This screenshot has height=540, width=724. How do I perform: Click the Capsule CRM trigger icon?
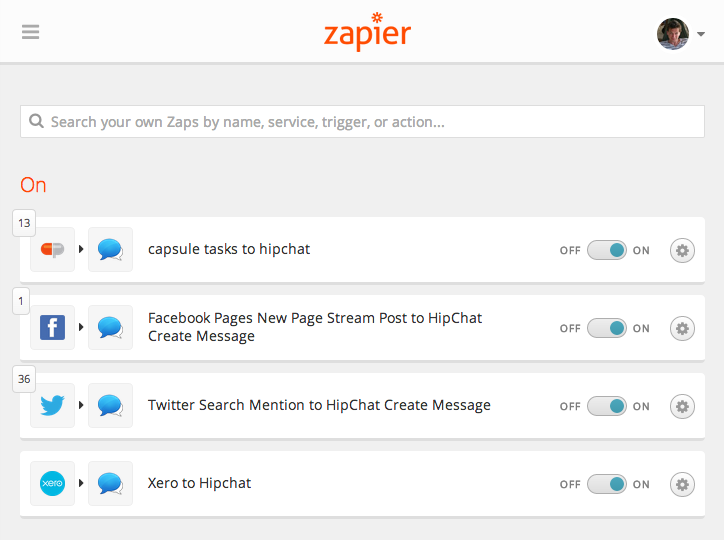(x=53, y=249)
